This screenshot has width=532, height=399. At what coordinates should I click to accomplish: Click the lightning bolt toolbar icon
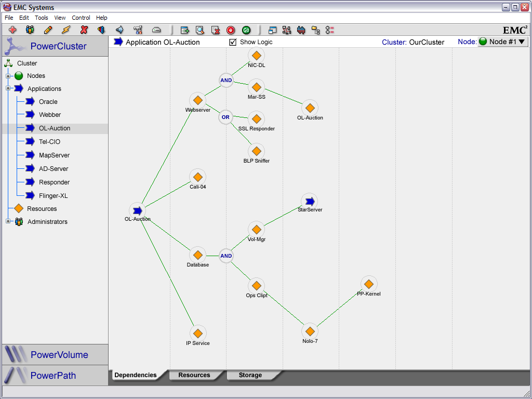(66, 30)
